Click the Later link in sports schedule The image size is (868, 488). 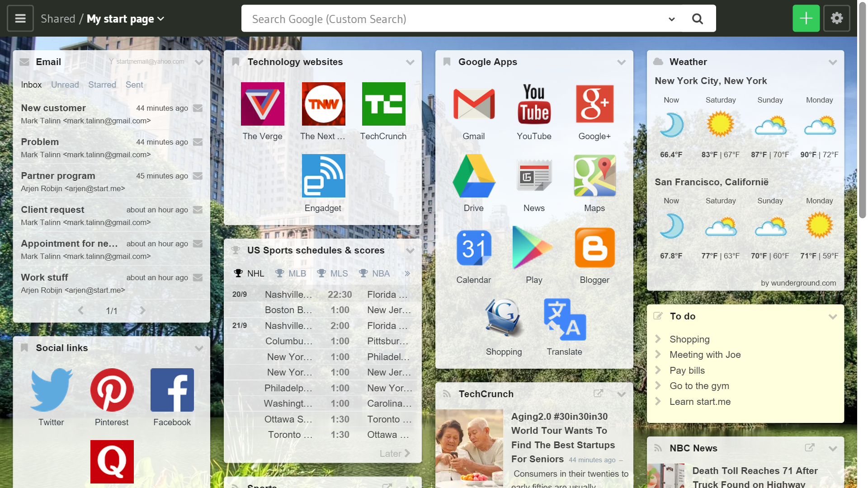[x=394, y=453]
